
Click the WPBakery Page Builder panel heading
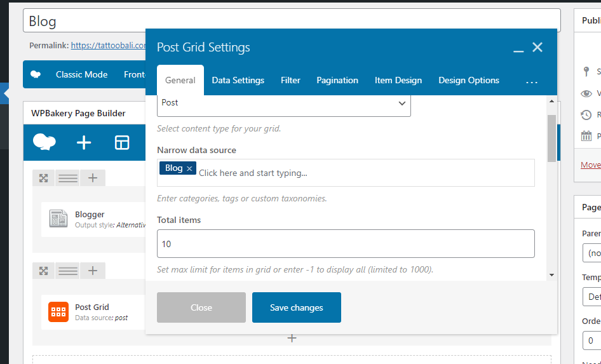point(78,113)
